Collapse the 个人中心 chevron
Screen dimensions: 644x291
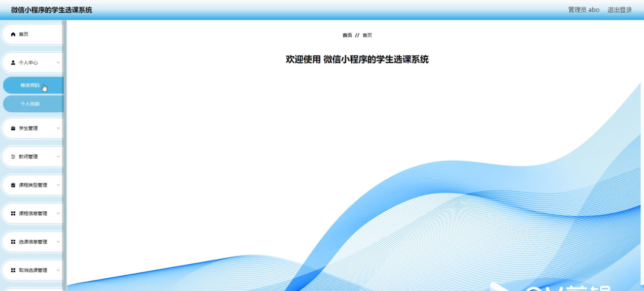58,63
